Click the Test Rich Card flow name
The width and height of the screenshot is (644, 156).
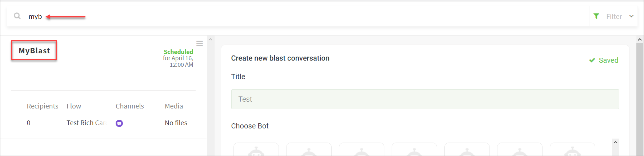point(86,123)
